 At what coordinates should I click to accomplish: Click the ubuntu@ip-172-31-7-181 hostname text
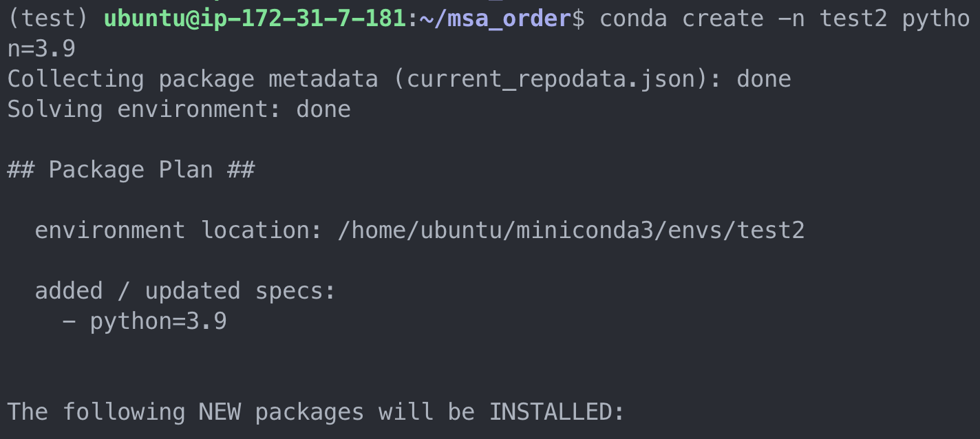click(254, 19)
